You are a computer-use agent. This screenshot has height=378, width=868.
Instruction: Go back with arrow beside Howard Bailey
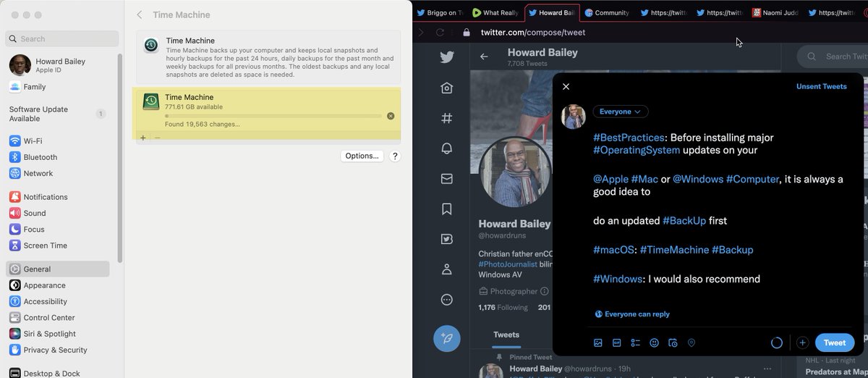tap(484, 56)
